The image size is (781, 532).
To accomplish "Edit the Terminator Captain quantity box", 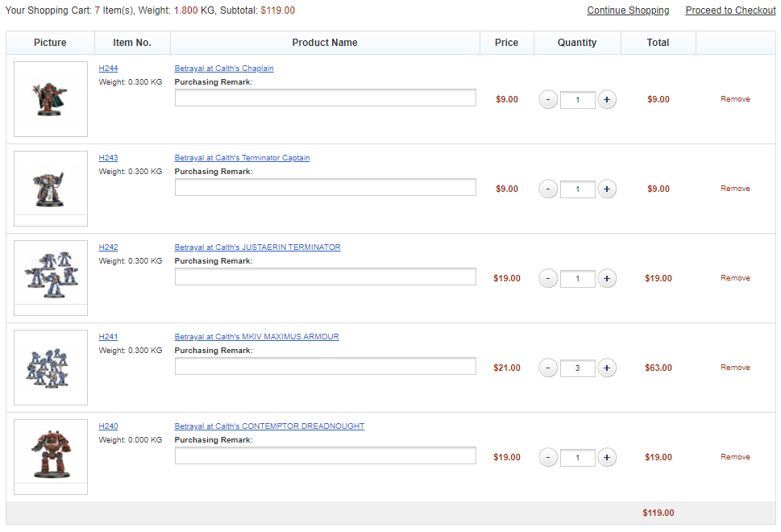I will (x=577, y=189).
